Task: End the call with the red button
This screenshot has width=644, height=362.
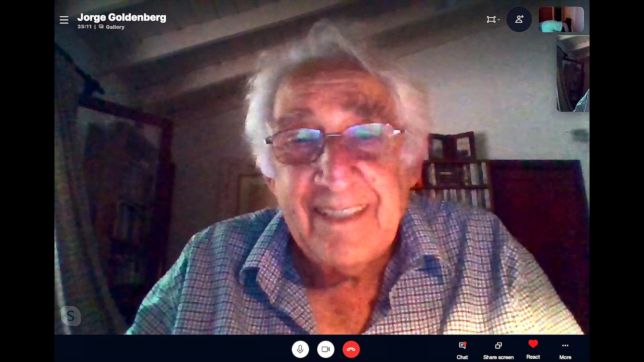Action: [x=351, y=349]
